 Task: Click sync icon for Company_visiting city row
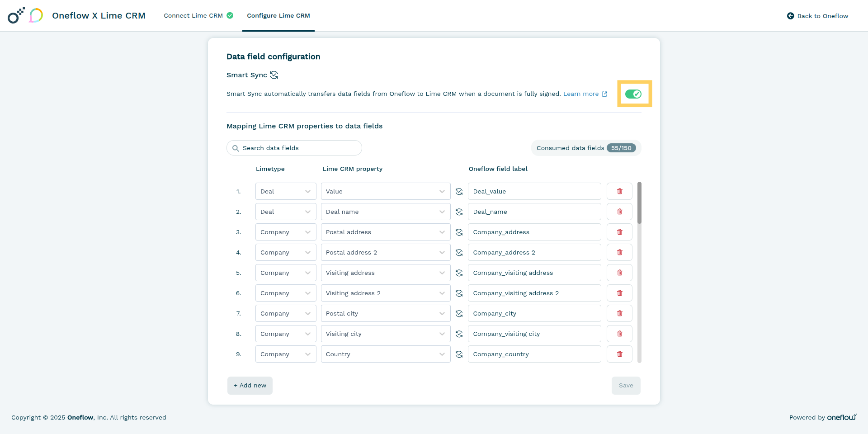[x=459, y=334]
